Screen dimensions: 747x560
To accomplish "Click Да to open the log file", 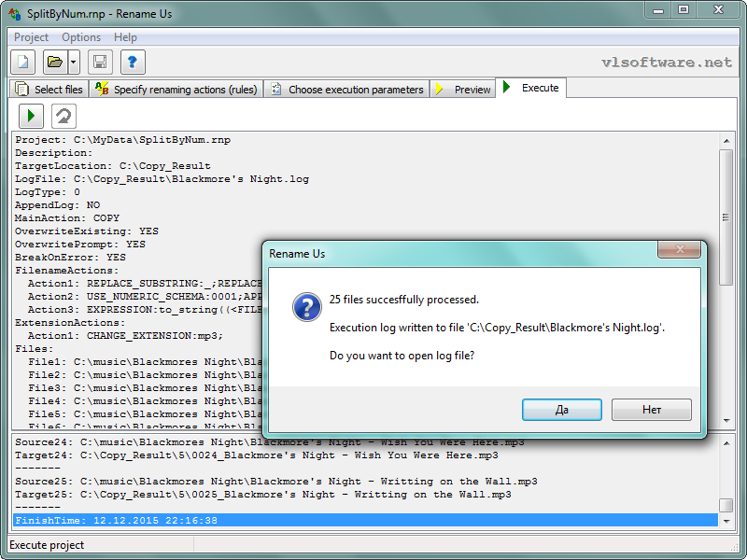I will [562, 410].
